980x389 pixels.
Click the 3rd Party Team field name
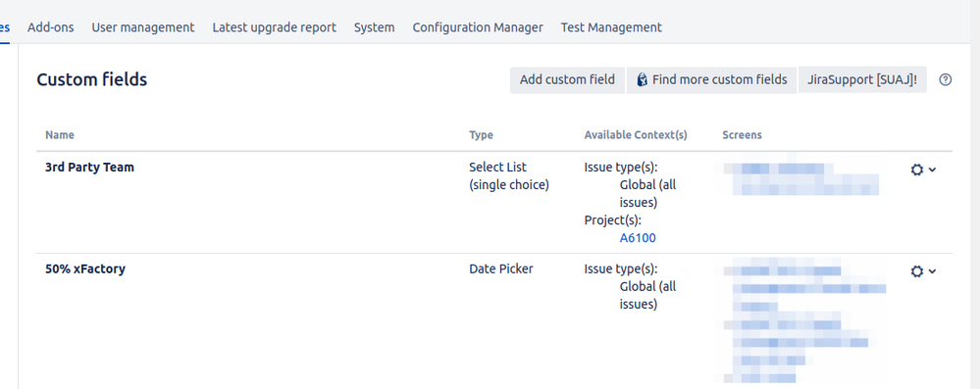89,168
